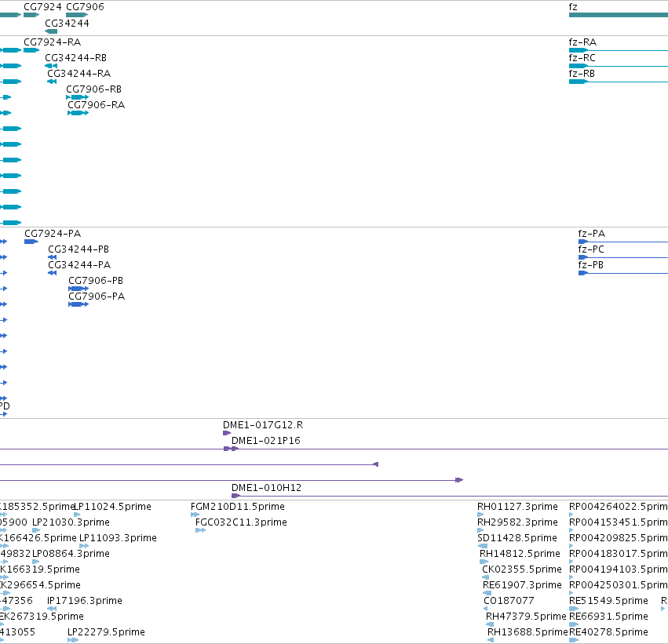
Task: Open the fz-PA protein feature
Action: [592, 234]
